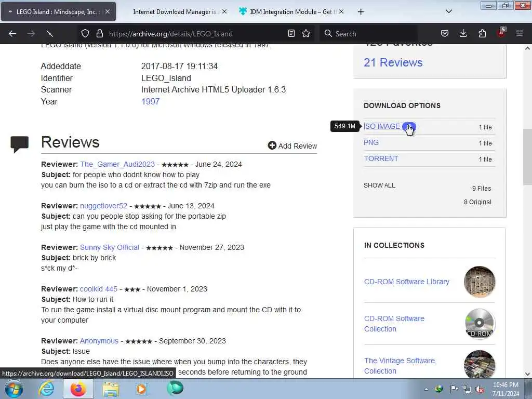Switch to Internet Download Manager tab
Viewport: 532px width, 399px height.
175,12
